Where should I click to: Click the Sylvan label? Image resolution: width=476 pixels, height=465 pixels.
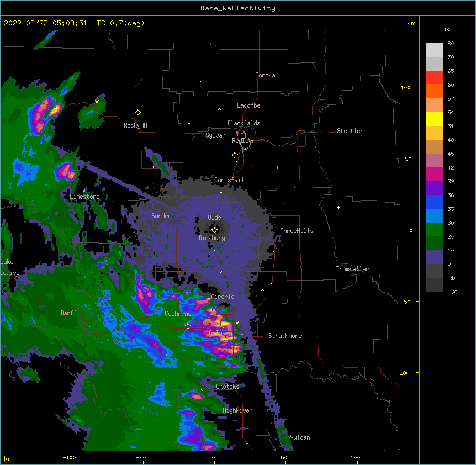coord(215,135)
